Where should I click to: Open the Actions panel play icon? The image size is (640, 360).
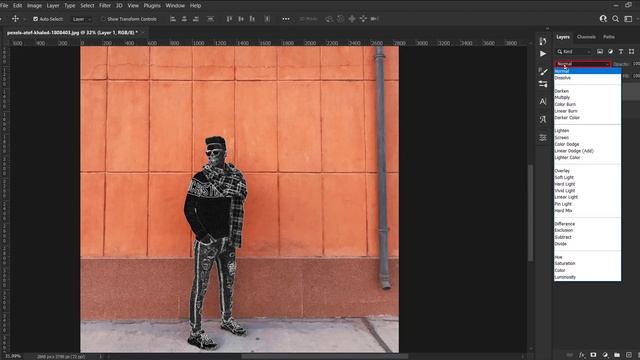coord(543,53)
